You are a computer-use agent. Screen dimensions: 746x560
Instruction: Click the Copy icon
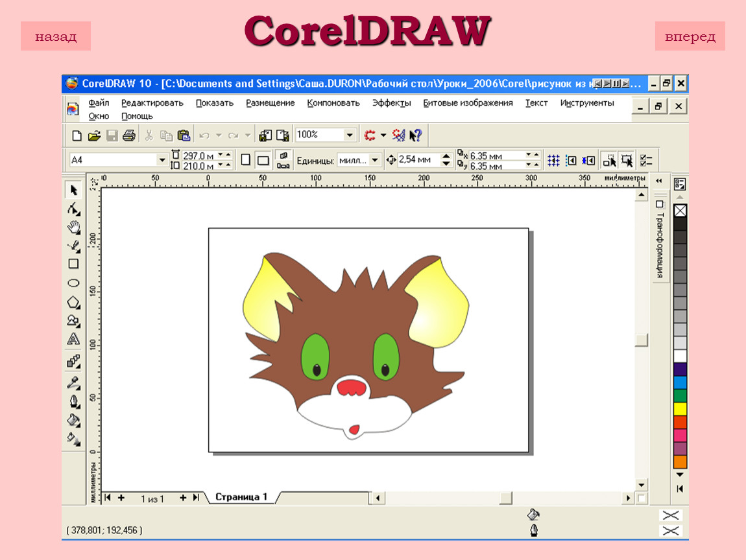[166, 135]
